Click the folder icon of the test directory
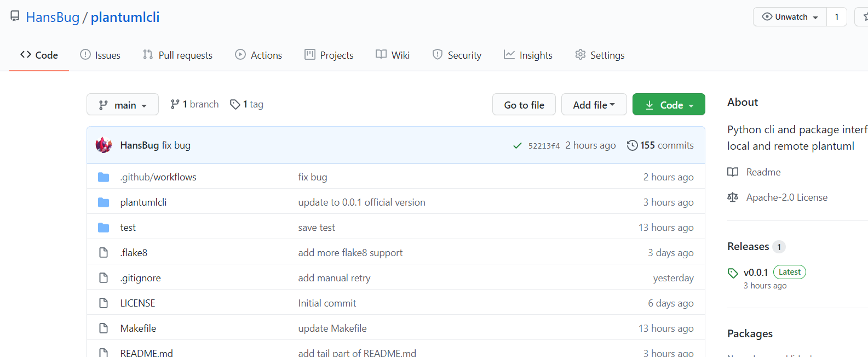Viewport: 868px width, 357px height. coord(104,228)
